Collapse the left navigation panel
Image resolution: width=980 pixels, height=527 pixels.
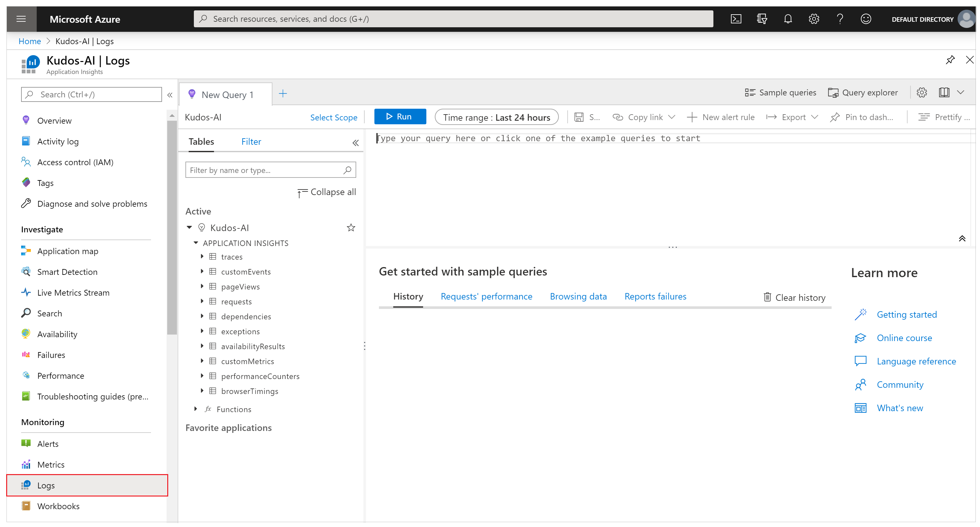pos(170,95)
